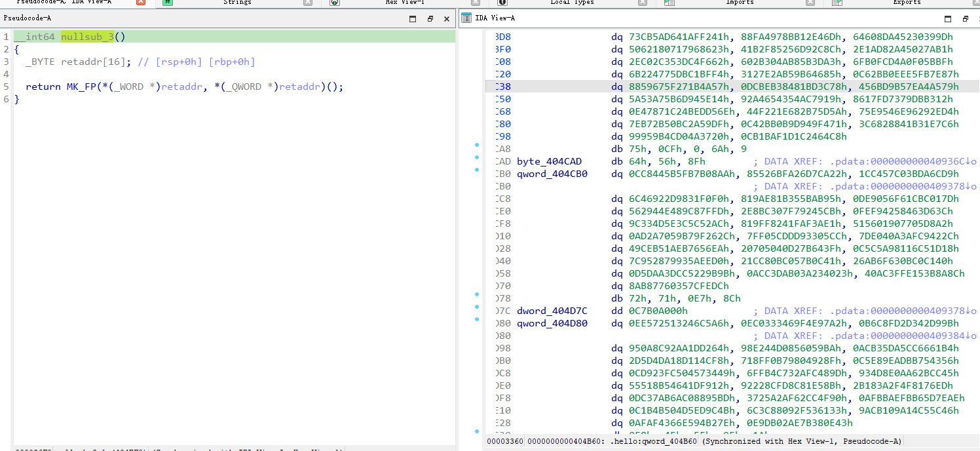
Task: Click the Exports tab icon
Action: point(837,3)
